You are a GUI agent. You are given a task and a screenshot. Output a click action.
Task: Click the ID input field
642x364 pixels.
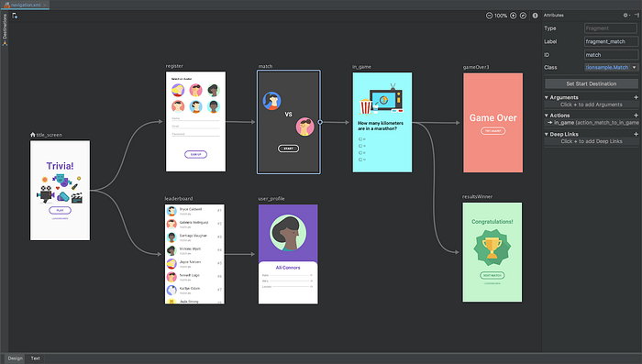[x=611, y=54]
